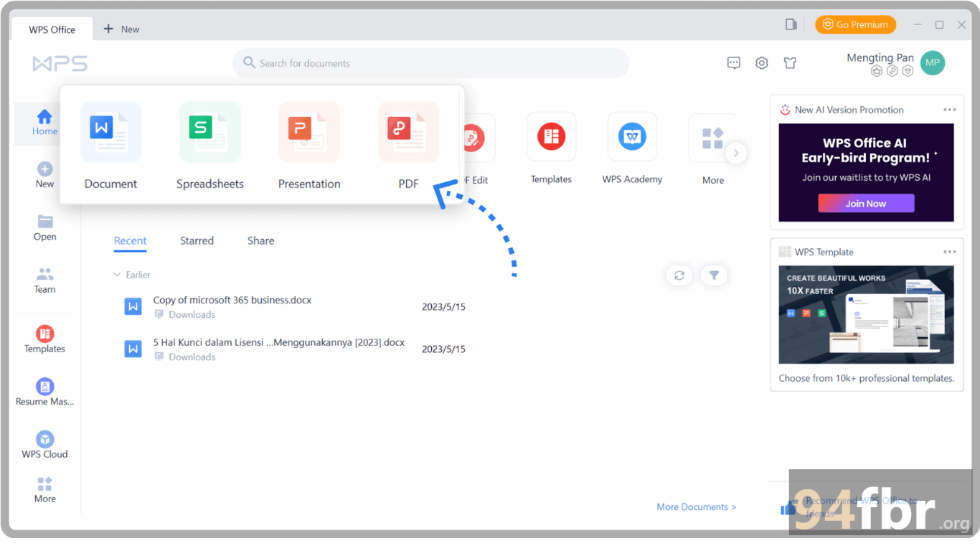
Task: Toggle the panel layout icon in title bar
Action: 791,24
